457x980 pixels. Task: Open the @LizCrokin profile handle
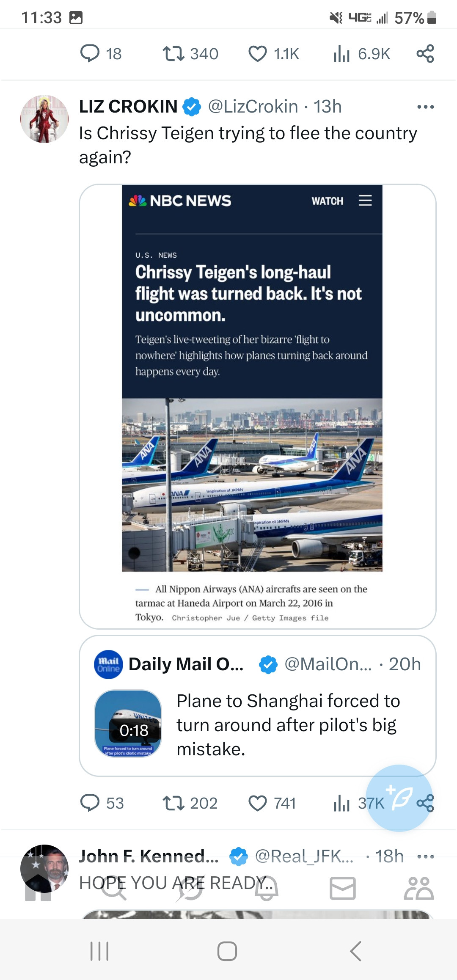[x=253, y=107]
